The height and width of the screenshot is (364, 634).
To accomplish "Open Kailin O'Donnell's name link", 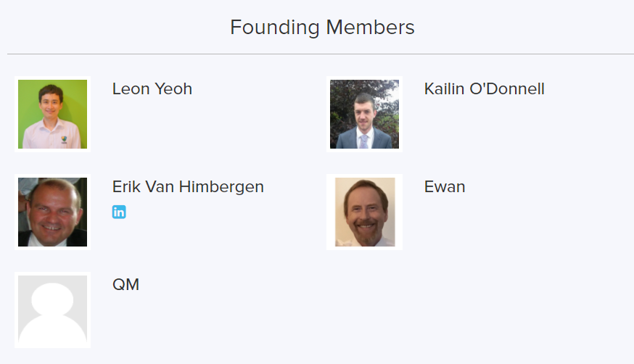I will (484, 88).
